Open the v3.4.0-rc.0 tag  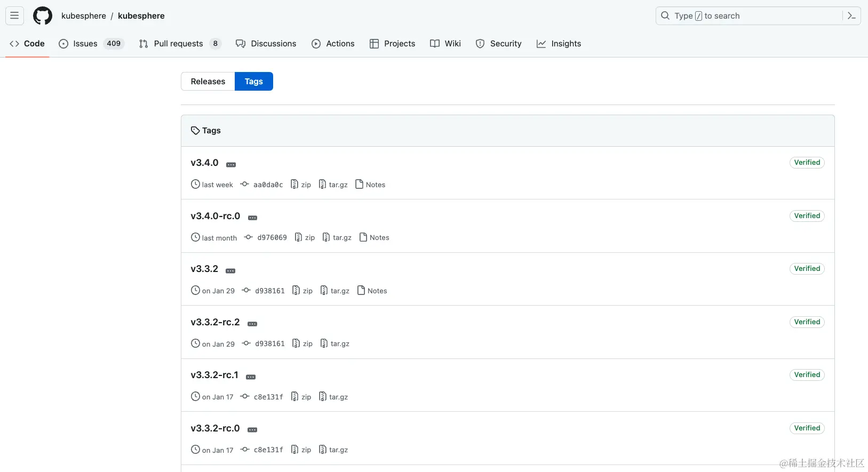216,216
